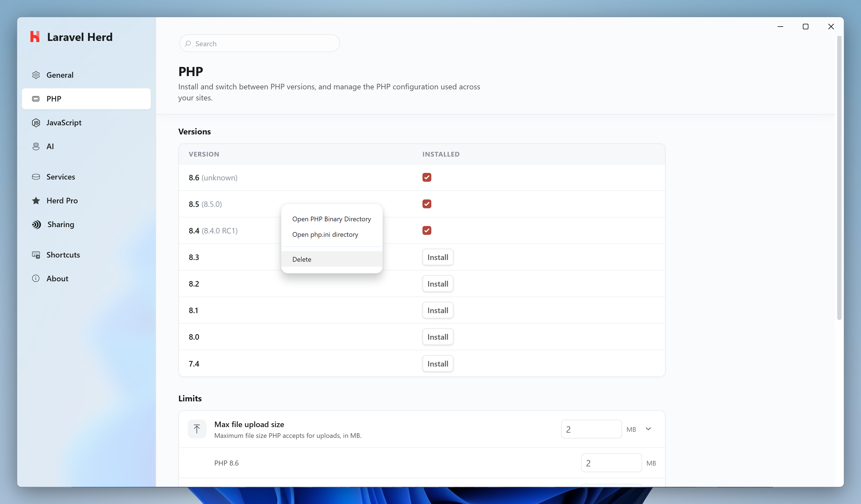Screen dimensions: 861x504
Task: Open Herd Pro star icon
Action: tap(36, 201)
